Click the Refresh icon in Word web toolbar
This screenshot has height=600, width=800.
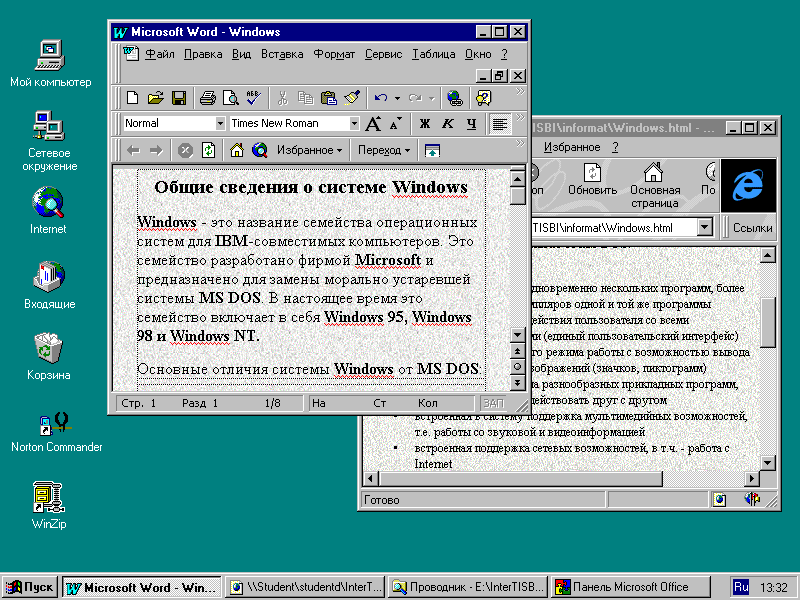click(208, 150)
